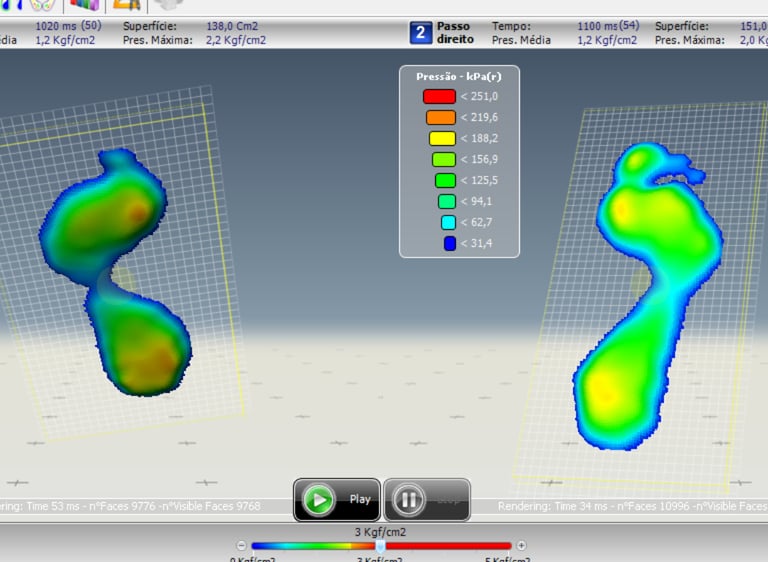The width and height of the screenshot is (768, 562).
Task: Click the blue number 2 step badge
Action: click(421, 33)
